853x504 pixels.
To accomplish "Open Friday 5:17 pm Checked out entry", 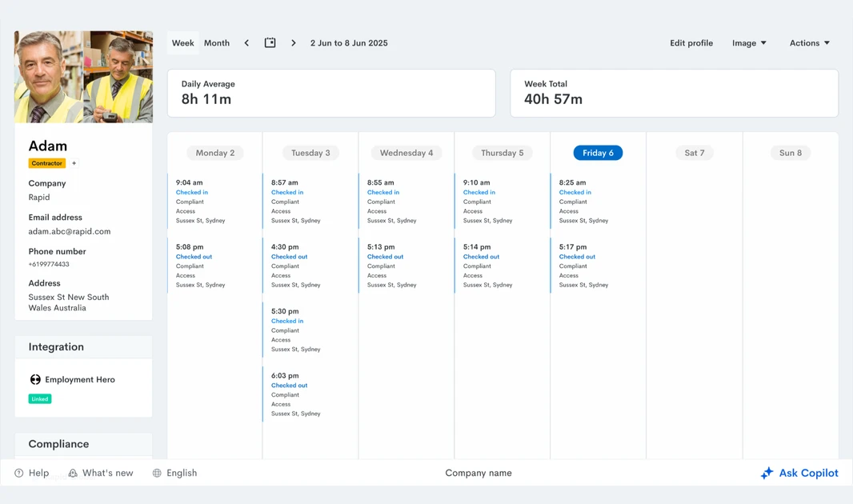I will [598, 266].
